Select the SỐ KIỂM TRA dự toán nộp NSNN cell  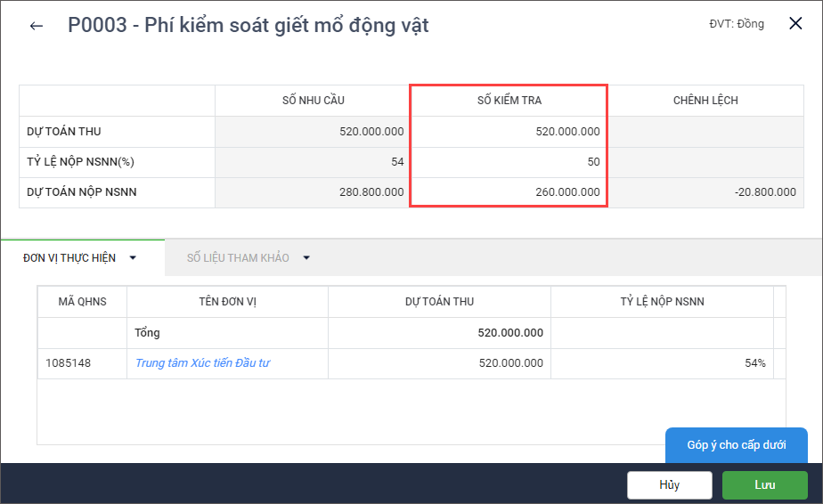509,192
